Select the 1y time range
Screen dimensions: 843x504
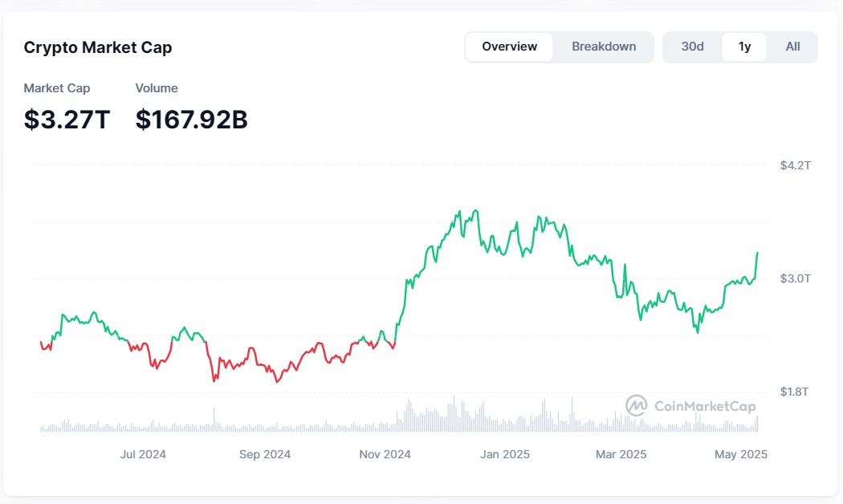(x=744, y=47)
